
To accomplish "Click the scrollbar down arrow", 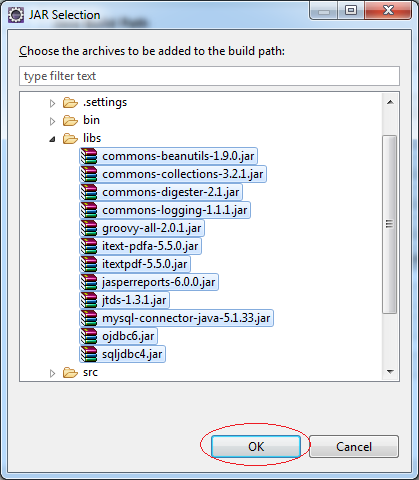I will (x=390, y=372).
